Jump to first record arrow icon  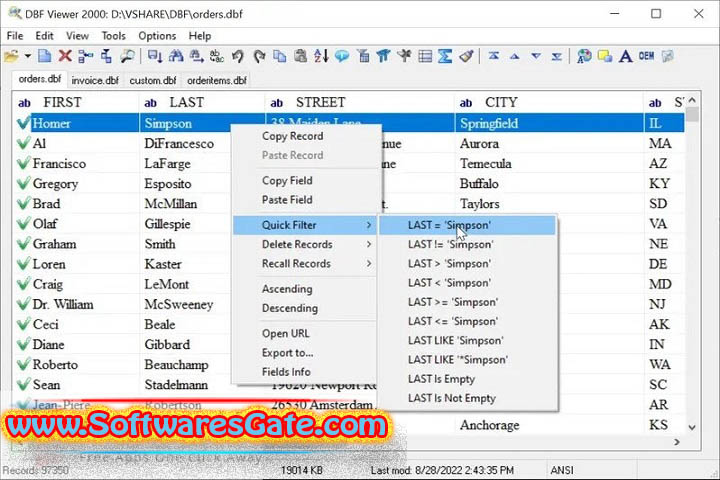coord(494,56)
